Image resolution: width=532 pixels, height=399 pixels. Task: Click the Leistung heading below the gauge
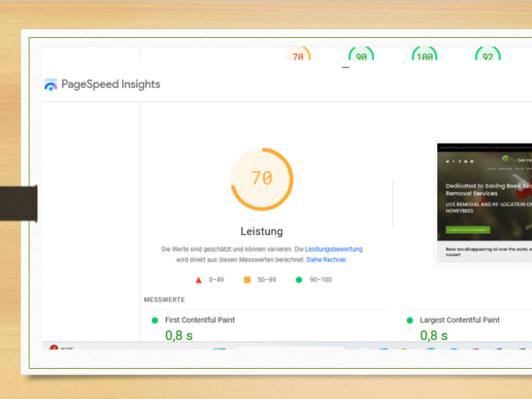coord(262,231)
